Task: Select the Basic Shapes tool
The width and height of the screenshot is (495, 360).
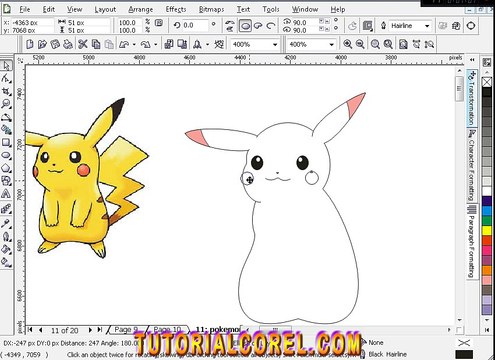Action: tap(6, 181)
